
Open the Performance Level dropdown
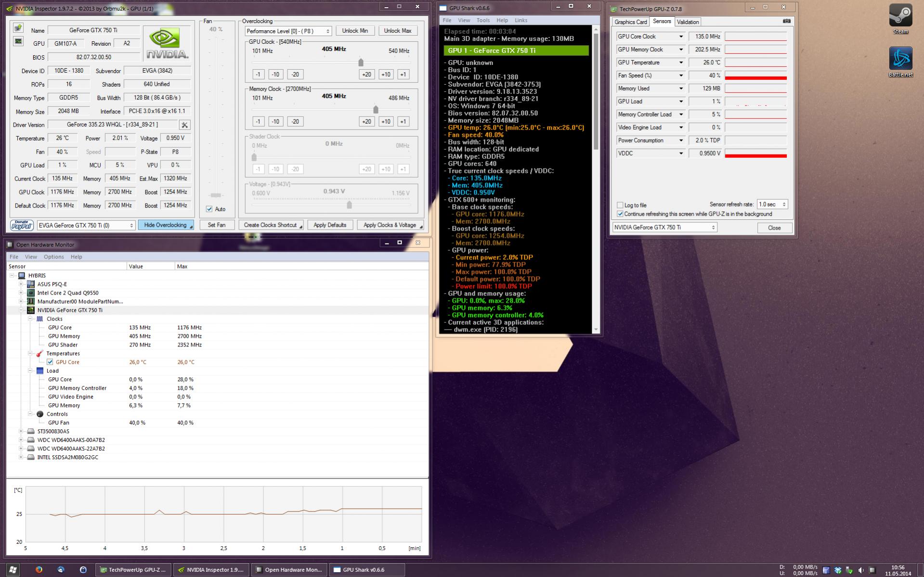pyautogui.click(x=288, y=31)
